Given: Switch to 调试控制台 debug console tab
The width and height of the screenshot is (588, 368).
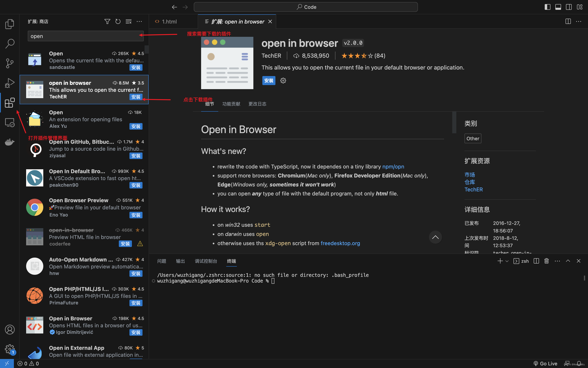Looking at the screenshot, I should [206, 261].
